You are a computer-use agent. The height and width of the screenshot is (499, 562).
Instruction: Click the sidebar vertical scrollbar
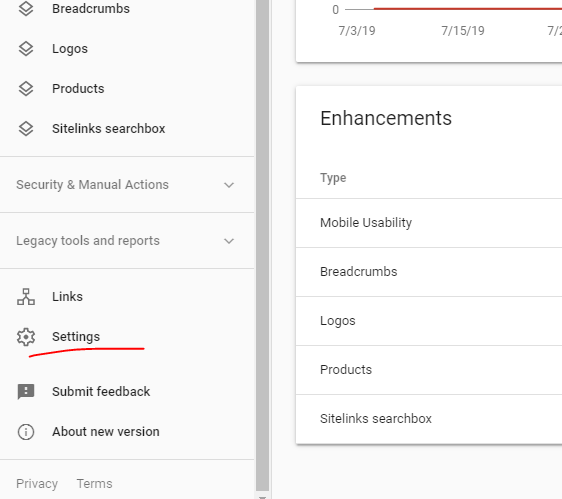point(262,247)
